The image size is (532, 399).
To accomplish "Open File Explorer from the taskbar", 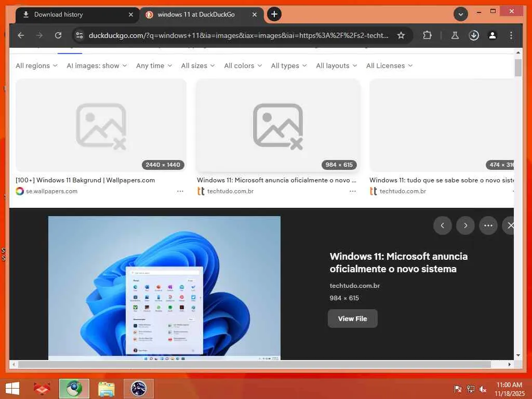I will (x=107, y=389).
